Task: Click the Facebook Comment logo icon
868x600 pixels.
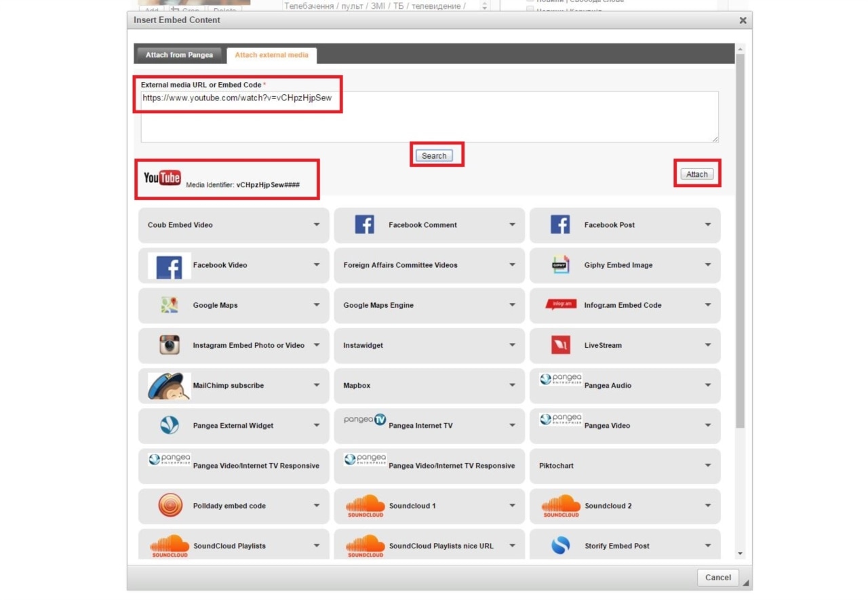Action: coord(364,225)
